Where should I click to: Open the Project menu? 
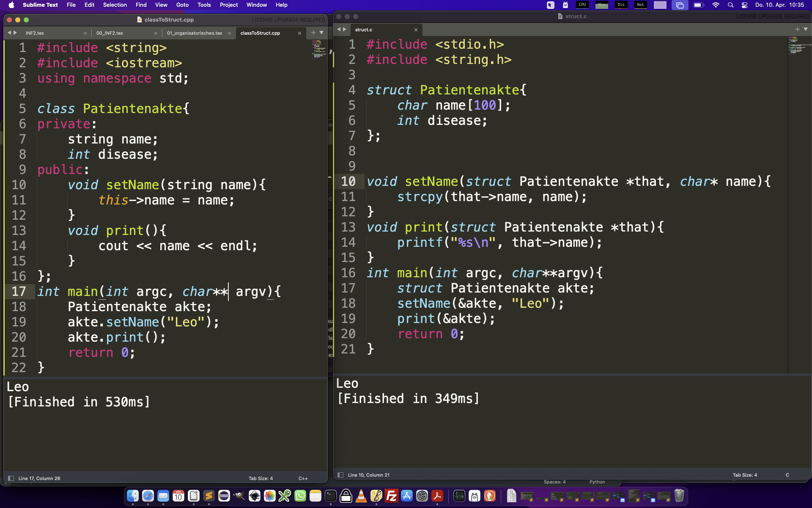pyautogui.click(x=229, y=5)
